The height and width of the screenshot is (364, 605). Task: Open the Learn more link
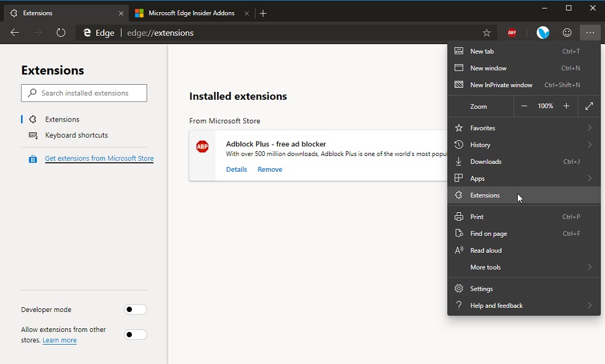pos(59,340)
